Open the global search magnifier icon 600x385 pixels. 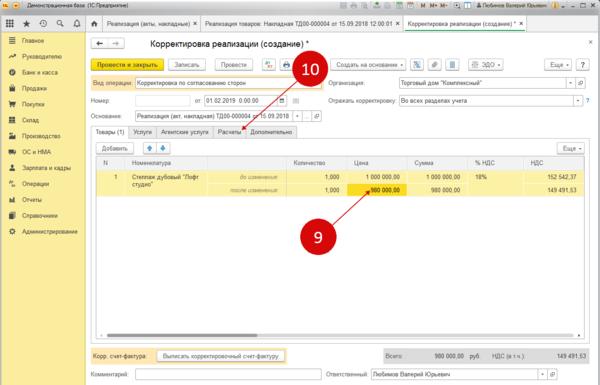60,24
